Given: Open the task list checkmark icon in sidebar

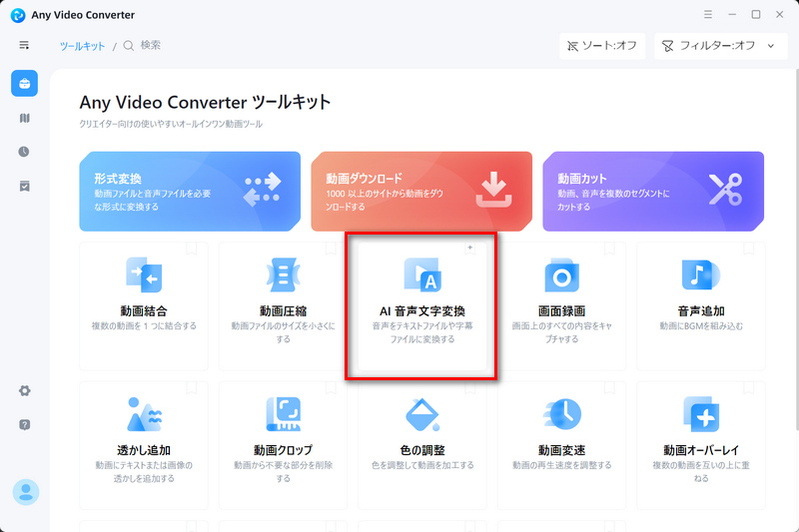Looking at the screenshot, I should pyautogui.click(x=24, y=186).
